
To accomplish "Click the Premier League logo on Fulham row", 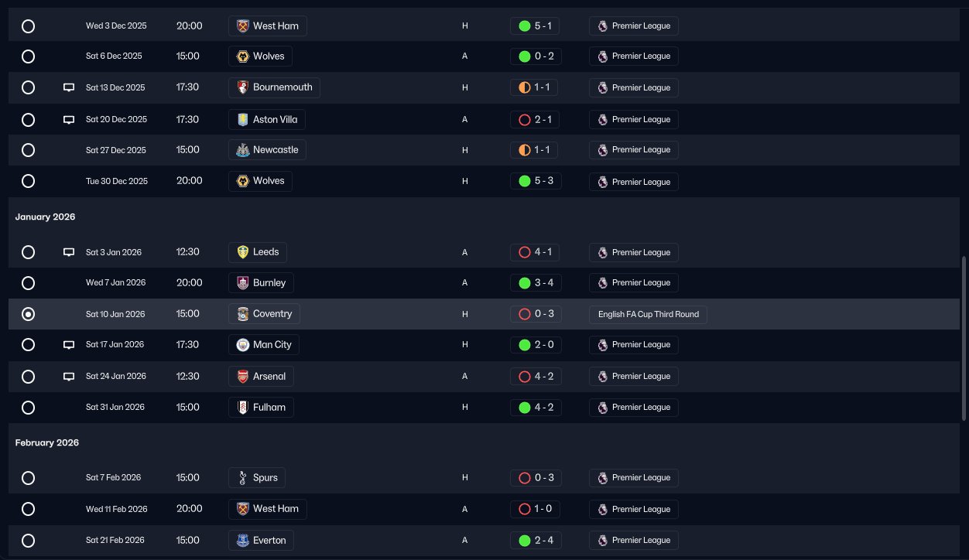I will [x=602, y=408].
